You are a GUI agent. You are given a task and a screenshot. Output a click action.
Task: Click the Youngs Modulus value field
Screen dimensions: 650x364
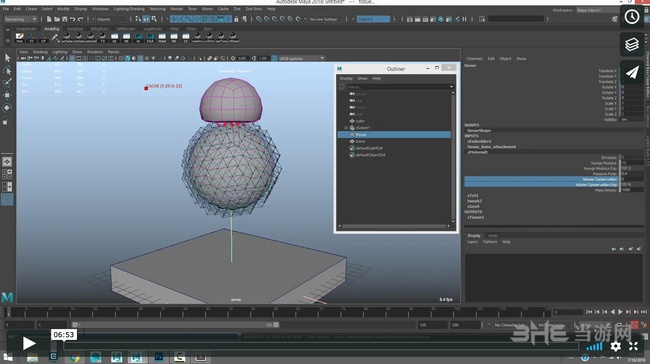coord(632,163)
